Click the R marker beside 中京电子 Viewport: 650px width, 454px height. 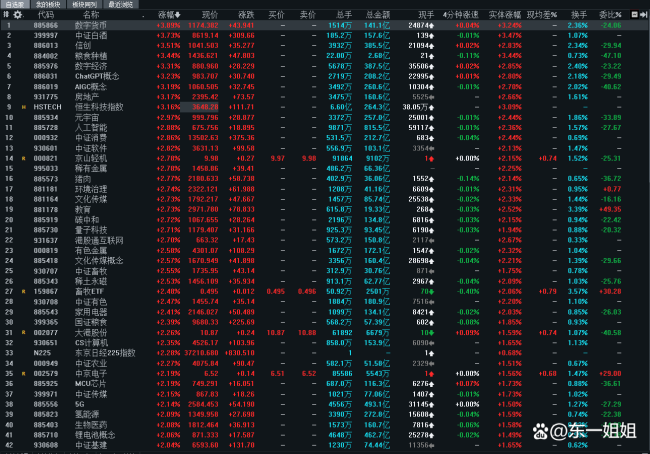pos(24,374)
